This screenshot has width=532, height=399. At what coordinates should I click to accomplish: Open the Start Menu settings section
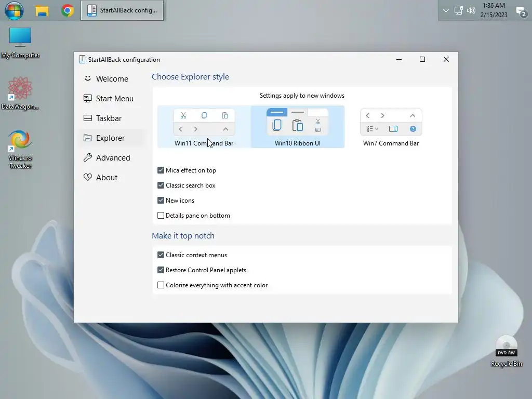(x=112, y=98)
